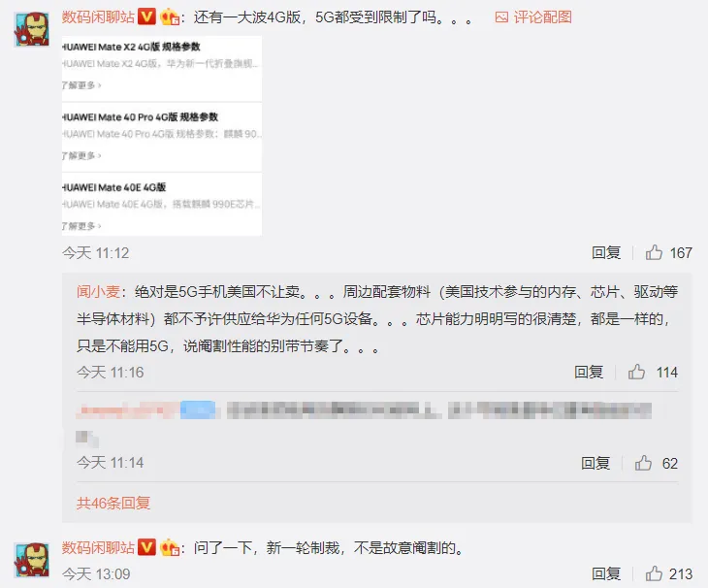Click thumbs-up on 闻小麦's reply
The height and width of the screenshot is (588, 708).
pos(636,373)
